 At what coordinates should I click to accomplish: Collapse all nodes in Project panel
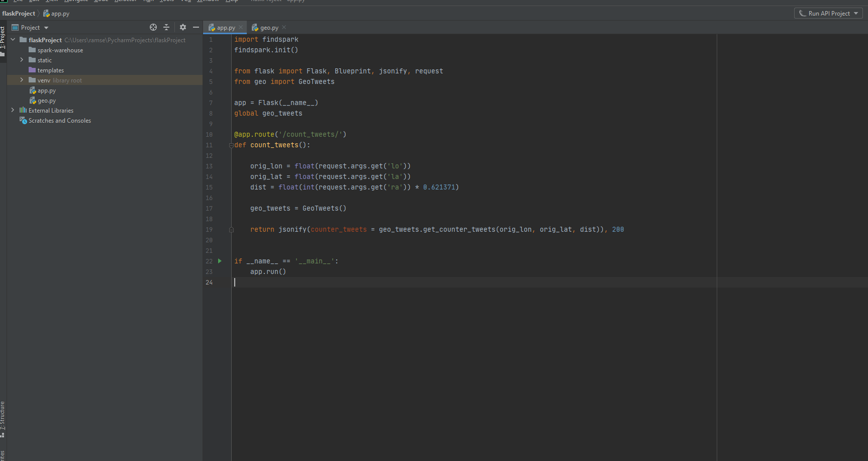(166, 27)
